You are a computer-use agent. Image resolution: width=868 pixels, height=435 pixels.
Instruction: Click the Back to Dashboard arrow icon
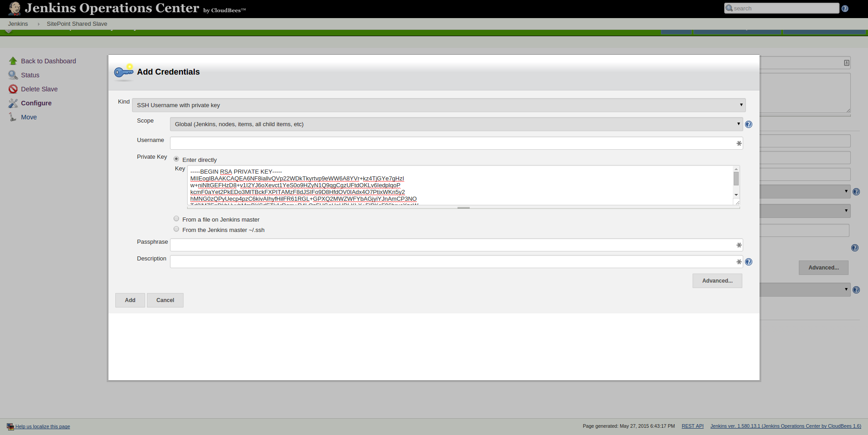[13, 61]
